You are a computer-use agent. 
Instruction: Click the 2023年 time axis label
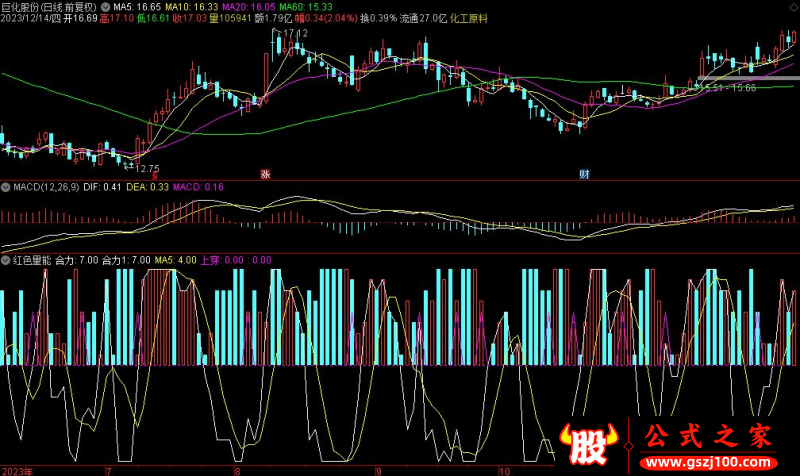tap(17, 471)
